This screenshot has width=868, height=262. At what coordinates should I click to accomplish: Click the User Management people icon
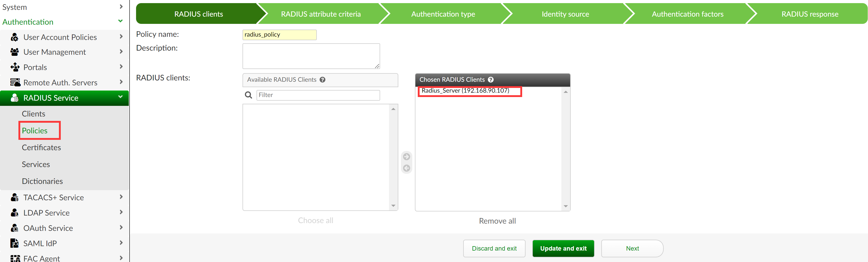tap(15, 52)
